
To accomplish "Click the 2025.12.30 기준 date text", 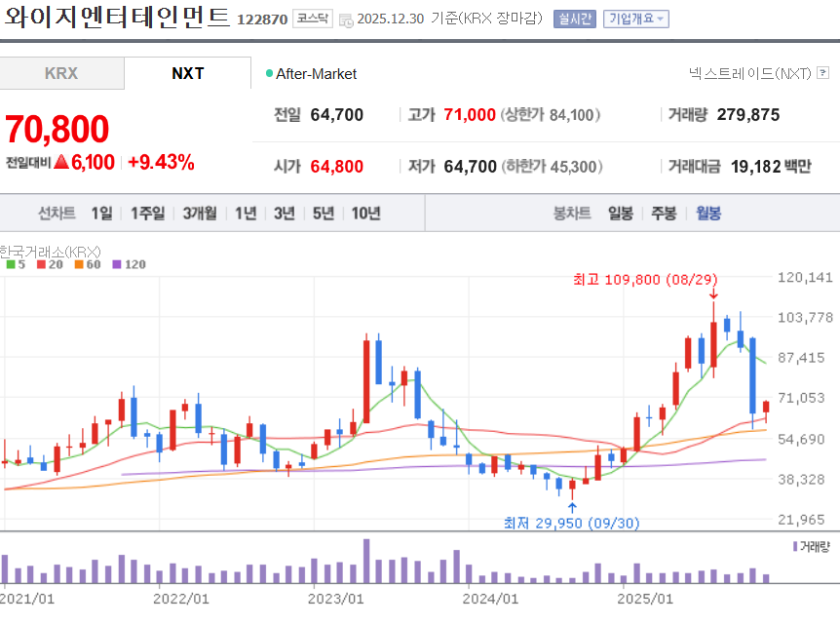I will 450,19.
